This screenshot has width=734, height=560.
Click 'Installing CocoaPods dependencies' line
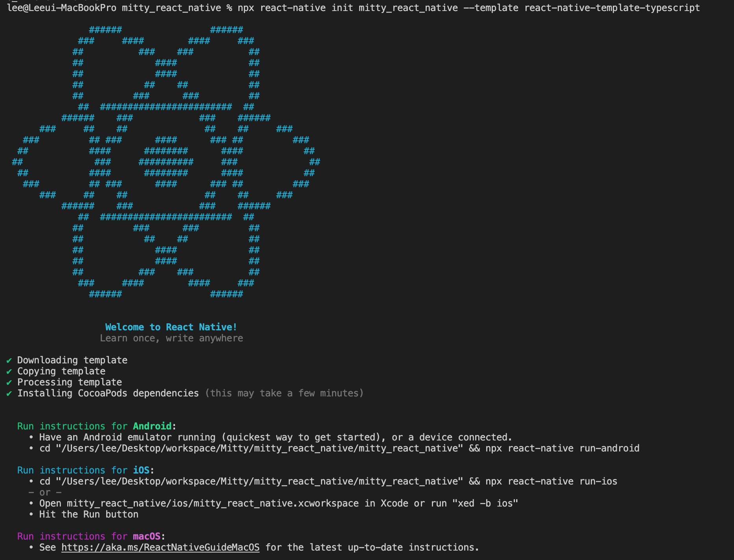click(x=108, y=393)
